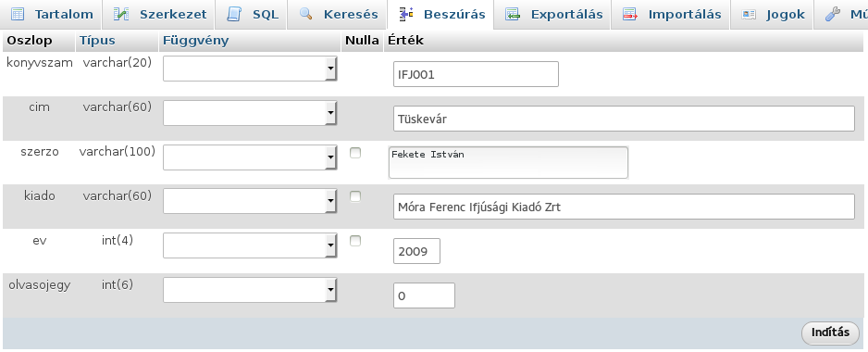
Task: Click the SQL scroll icon
Action: [x=234, y=14]
